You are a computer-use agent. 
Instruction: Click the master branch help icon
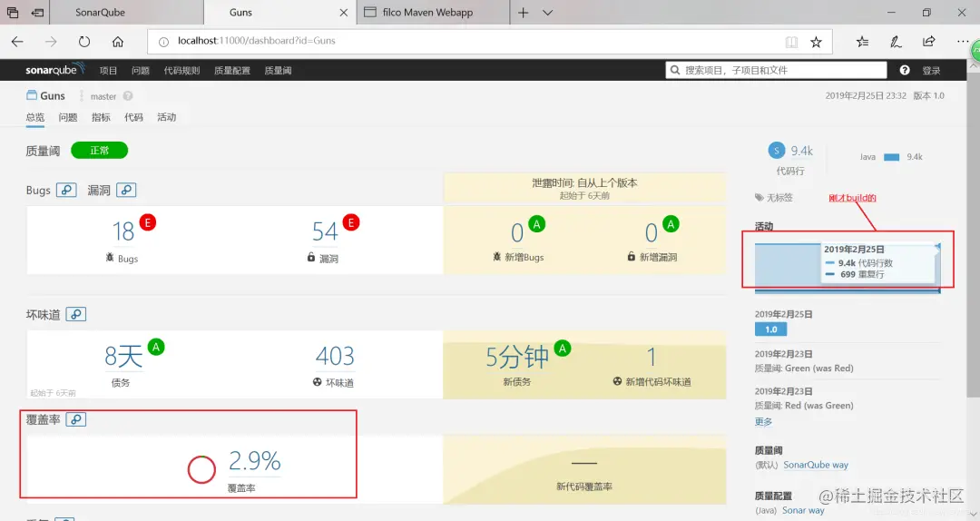pos(128,95)
